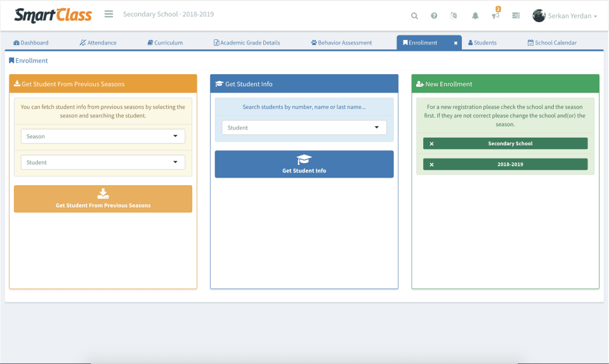Click the language translation icon
609x364 pixels.
454,16
